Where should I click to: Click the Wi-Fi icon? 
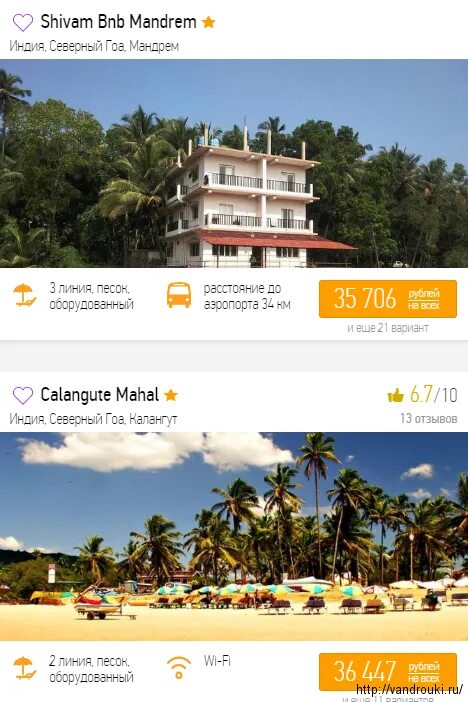tap(179, 668)
